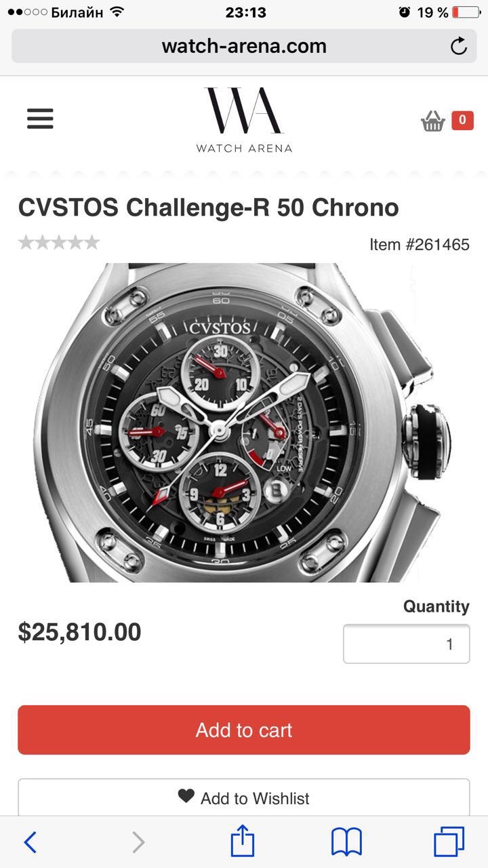Add to cart button

pyautogui.click(x=244, y=730)
